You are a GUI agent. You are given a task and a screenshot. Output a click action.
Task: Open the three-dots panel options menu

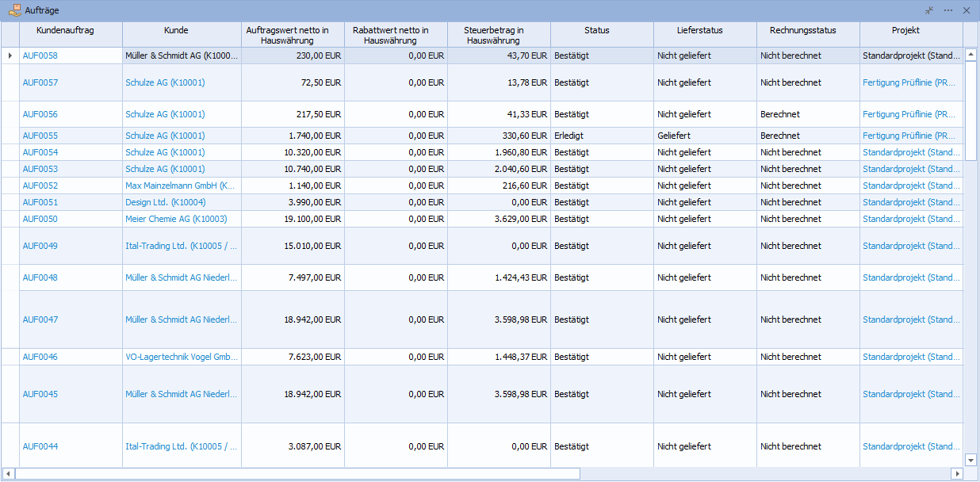pyautogui.click(x=947, y=10)
